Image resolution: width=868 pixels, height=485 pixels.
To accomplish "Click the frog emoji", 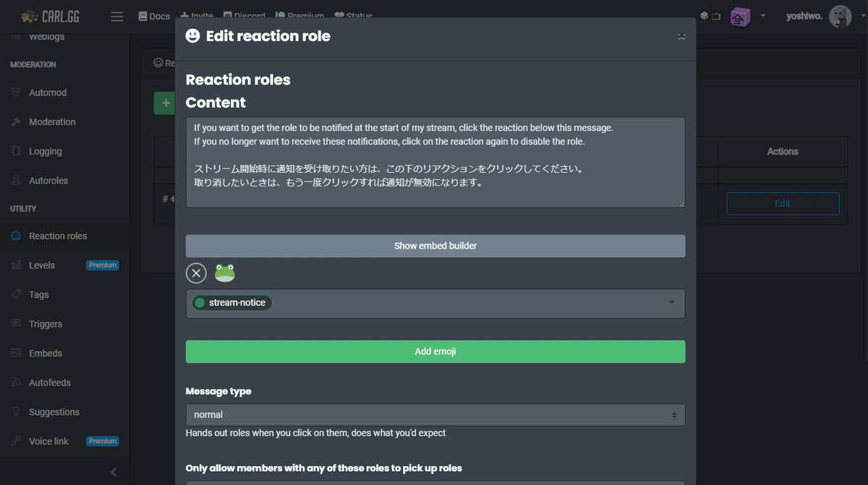I will click(224, 272).
